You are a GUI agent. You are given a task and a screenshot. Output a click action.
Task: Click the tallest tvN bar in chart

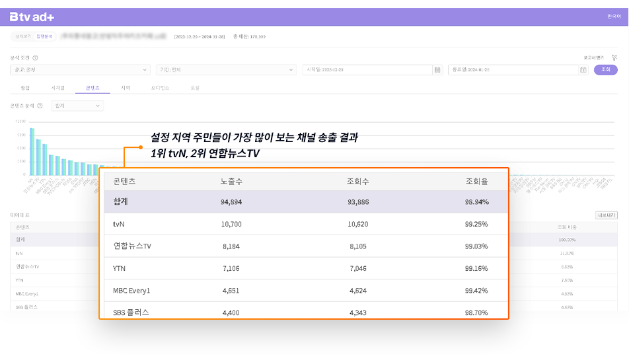[x=32, y=151]
